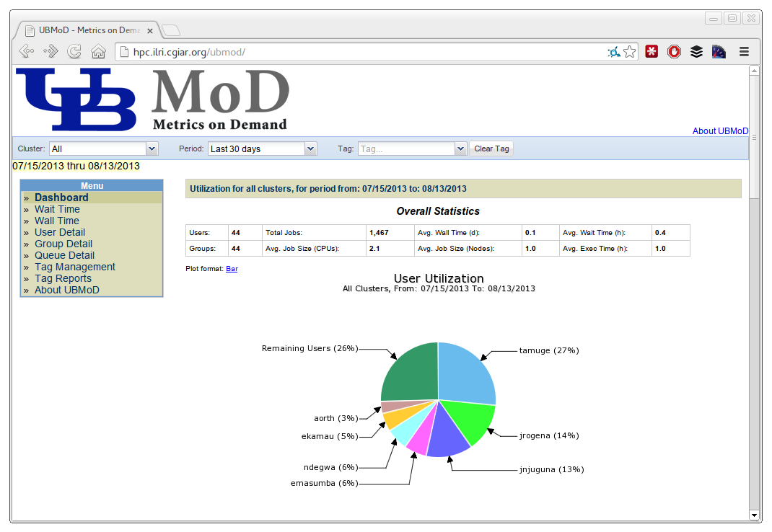The width and height of the screenshot is (772, 532).
Task: Open the browser hamburger menu
Action: tap(744, 51)
